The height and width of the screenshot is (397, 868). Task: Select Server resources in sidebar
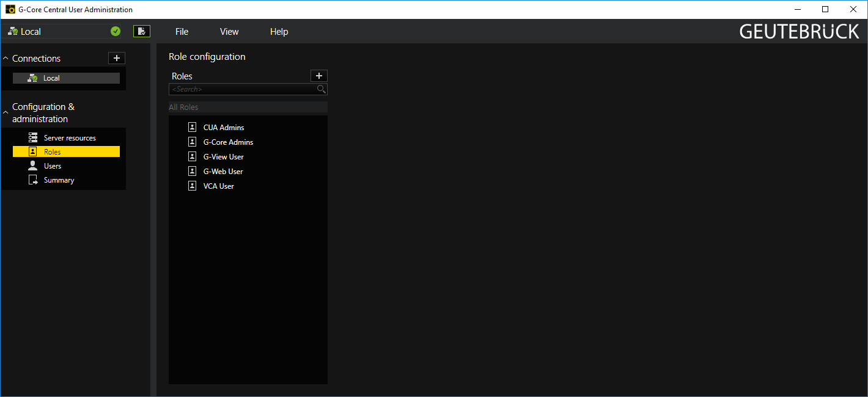coord(66,138)
